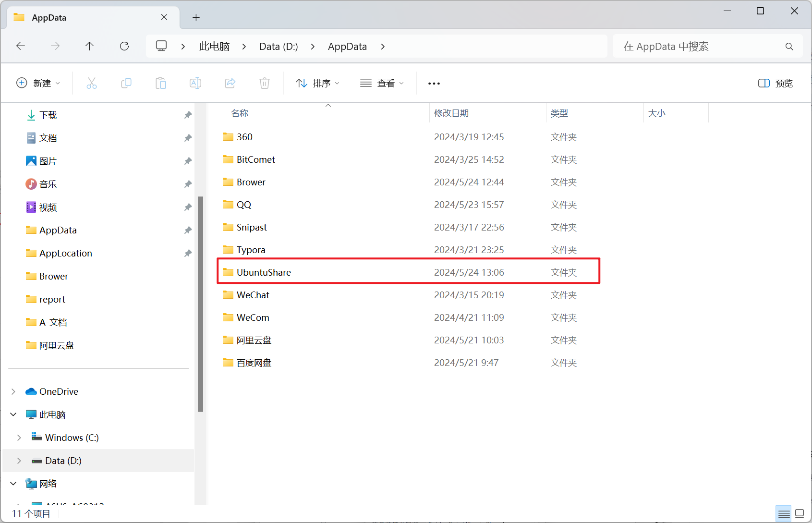Viewport: 812px width, 523px height.
Task: Toggle the 预览 preview pane
Action: click(x=775, y=83)
